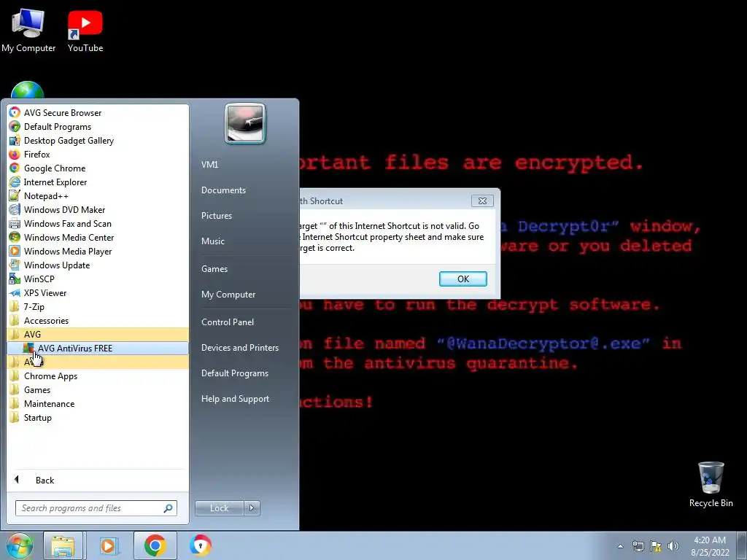Open Music from the Start menu
The width and height of the screenshot is (747, 560).
pyautogui.click(x=246, y=241)
